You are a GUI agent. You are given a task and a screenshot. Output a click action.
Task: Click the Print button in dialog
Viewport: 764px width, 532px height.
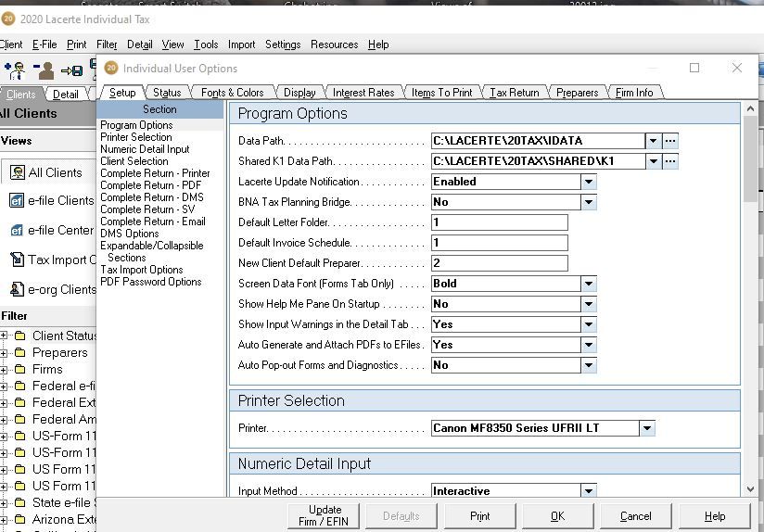(x=479, y=516)
